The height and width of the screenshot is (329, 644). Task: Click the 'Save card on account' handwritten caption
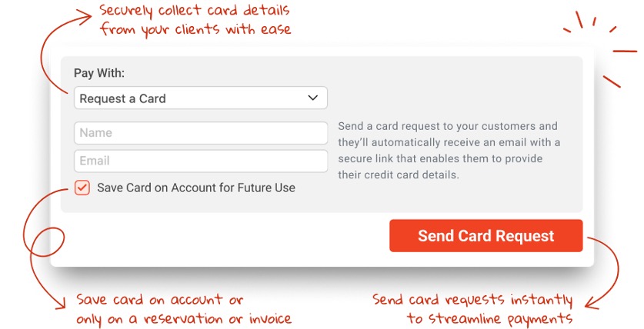(x=183, y=309)
